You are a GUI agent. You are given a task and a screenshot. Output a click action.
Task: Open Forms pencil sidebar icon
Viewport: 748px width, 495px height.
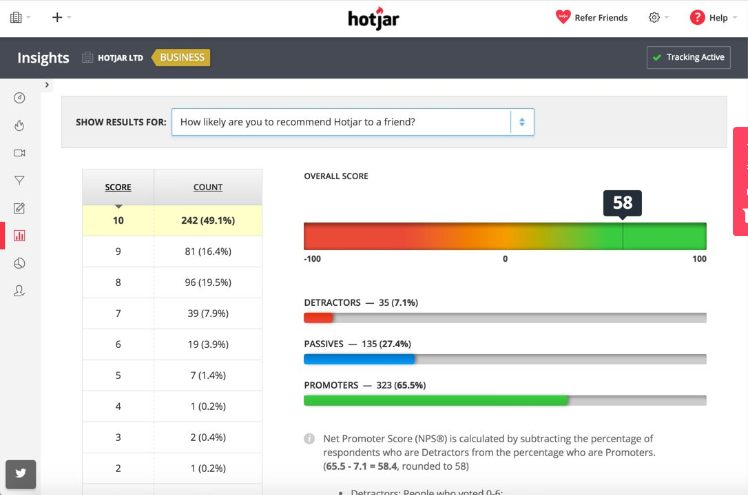(x=20, y=208)
